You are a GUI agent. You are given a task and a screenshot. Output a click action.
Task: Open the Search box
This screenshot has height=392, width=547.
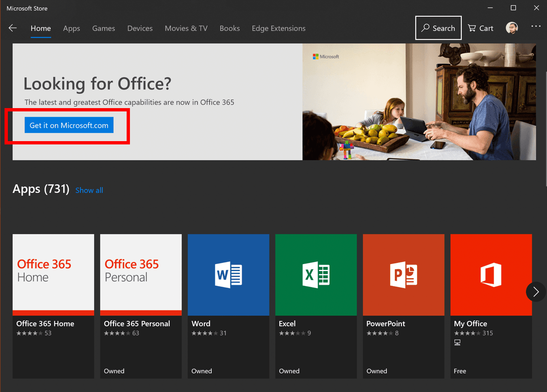438,28
